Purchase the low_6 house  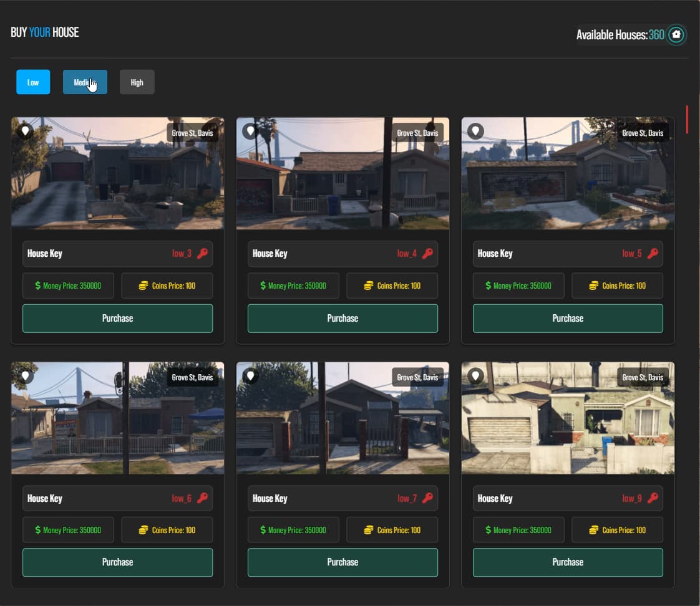pos(117,562)
